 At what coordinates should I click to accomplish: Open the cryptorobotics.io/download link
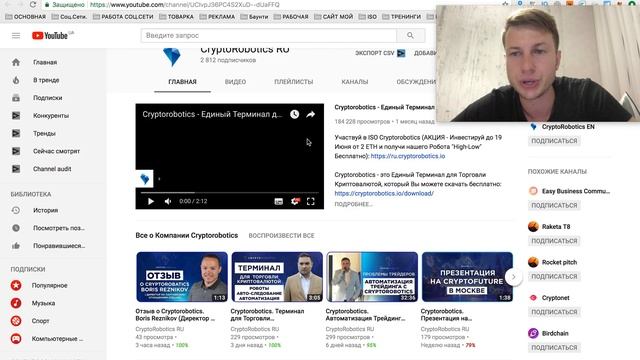point(384,193)
